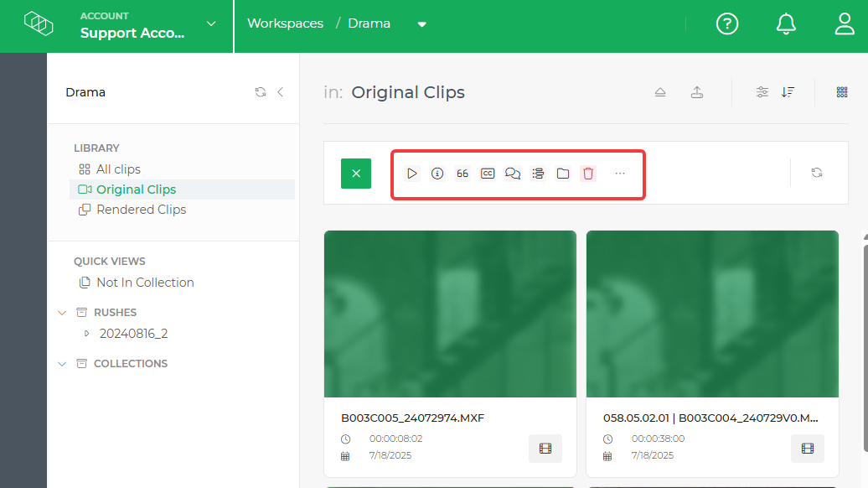Open comments speech bubbles icon

[x=513, y=174]
